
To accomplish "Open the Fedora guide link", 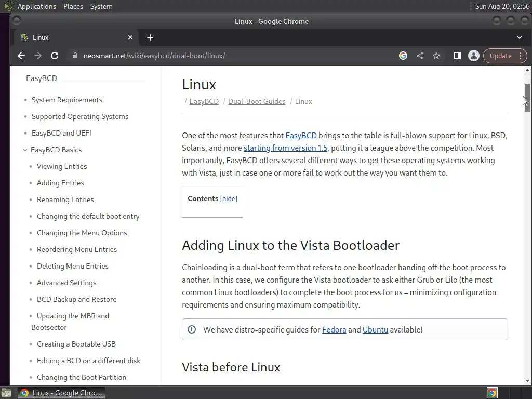I will [334, 329].
